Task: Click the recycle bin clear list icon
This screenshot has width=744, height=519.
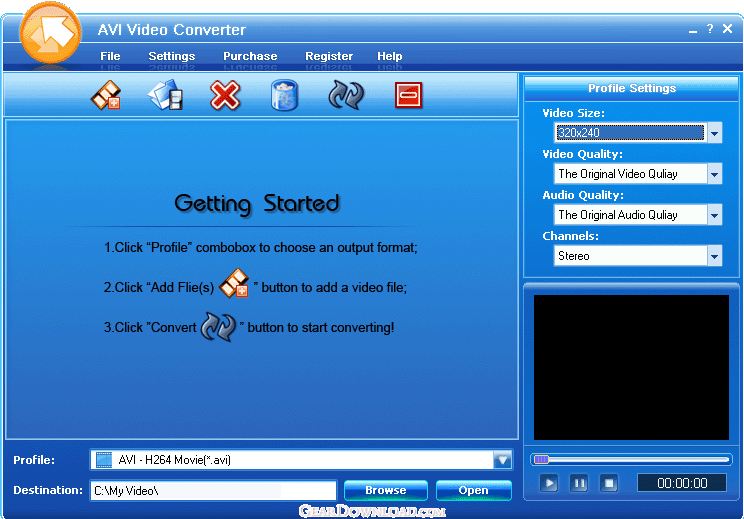Action: coord(284,95)
